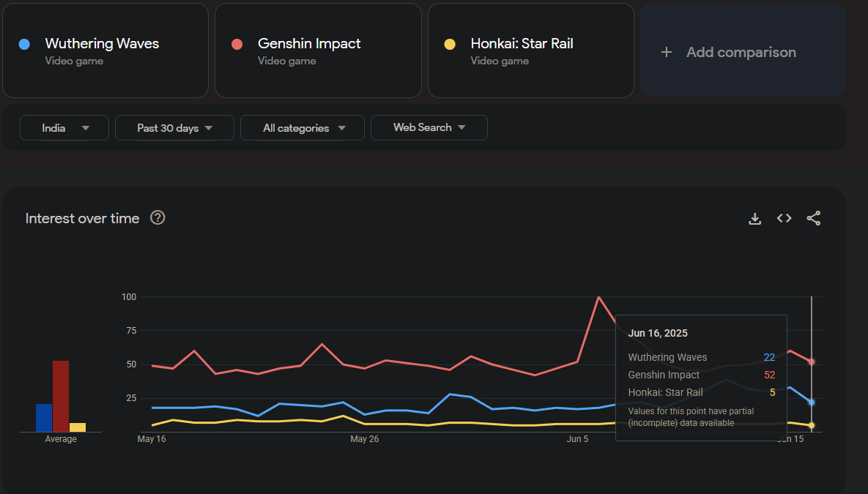Click the blue Wuthering Waves color dot
This screenshot has width=868, height=494.
pos(24,44)
